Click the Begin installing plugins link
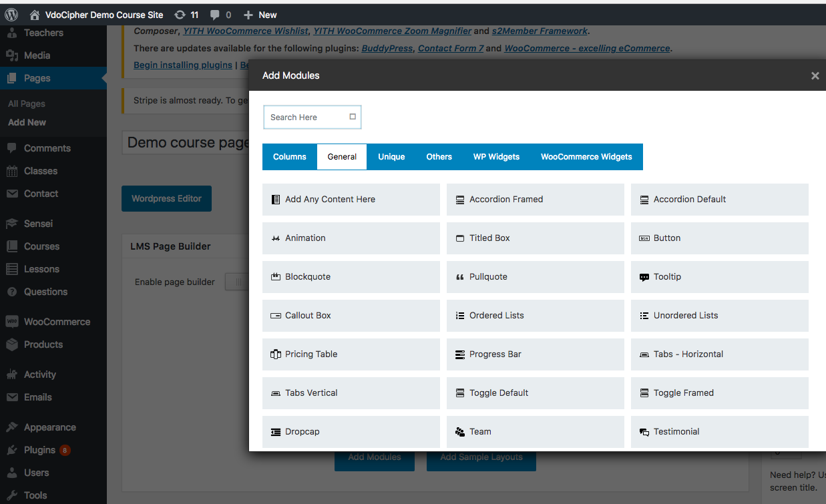This screenshot has width=826, height=504. [x=183, y=65]
